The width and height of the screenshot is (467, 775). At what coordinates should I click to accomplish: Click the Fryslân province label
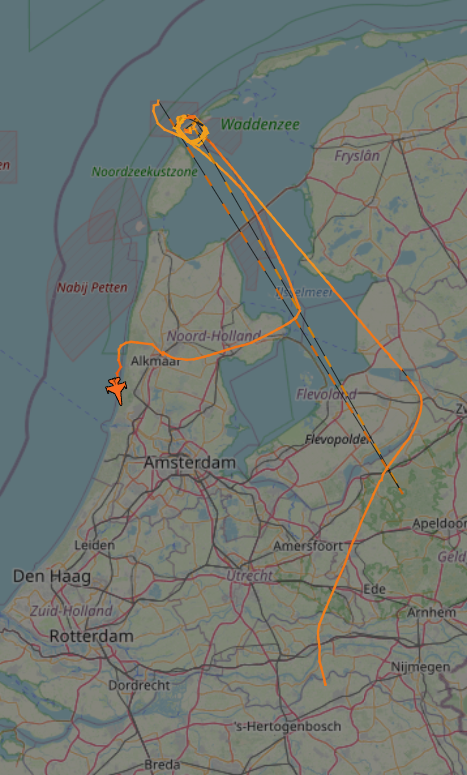pyautogui.click(x=357, y=156)
